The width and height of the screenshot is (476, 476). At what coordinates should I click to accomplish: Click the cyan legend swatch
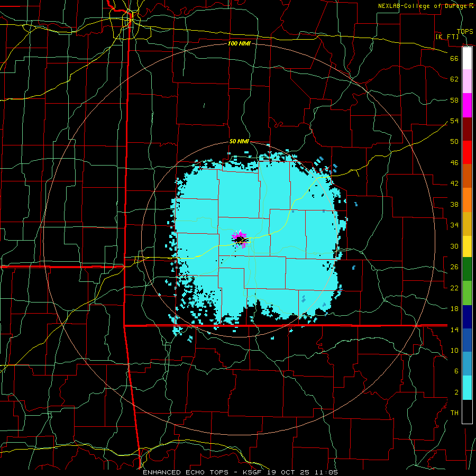[x=467, y=388]
